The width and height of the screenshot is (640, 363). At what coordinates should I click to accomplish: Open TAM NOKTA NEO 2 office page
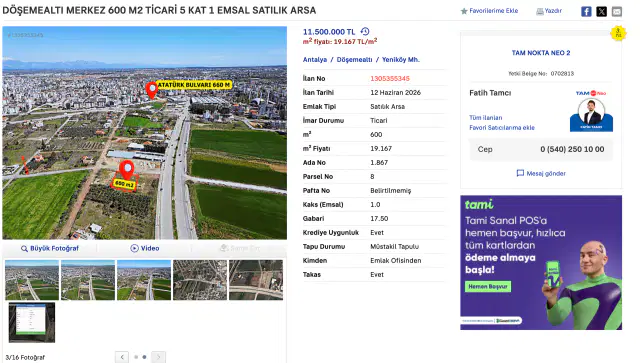(x=541, y=53)
